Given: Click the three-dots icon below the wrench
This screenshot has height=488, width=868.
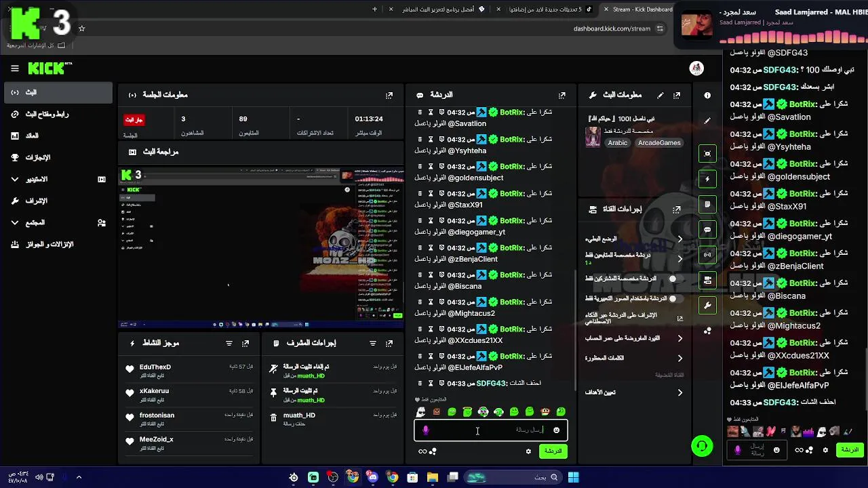Looking at the screenshot, I should pos(707,331).
